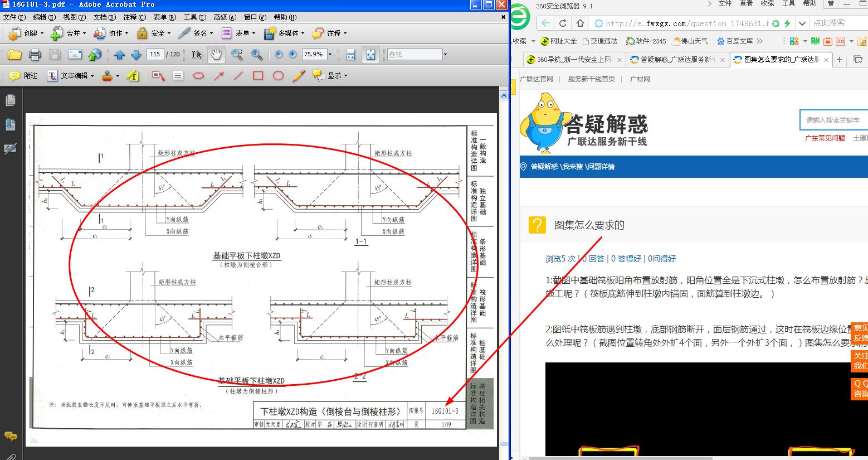Open the Comments panel icon at bottom-left
The height and width of the screenshot is (460, 868).
tap(10, 435)
